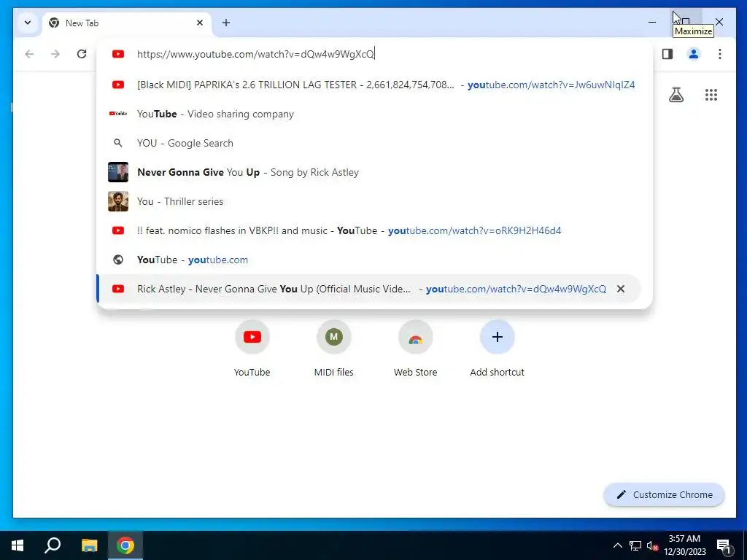The image size is (747, 560).
Task: Open File Explorer from taskbar
Action: point(89,545)
